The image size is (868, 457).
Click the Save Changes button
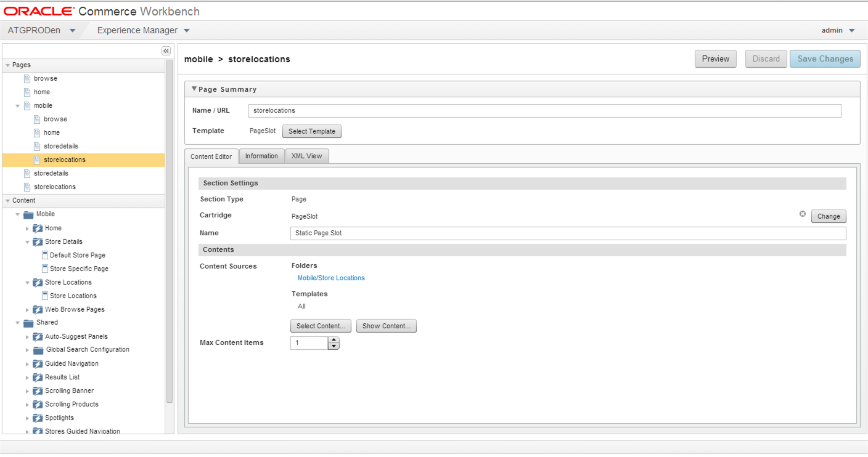(x=825, y=59)
